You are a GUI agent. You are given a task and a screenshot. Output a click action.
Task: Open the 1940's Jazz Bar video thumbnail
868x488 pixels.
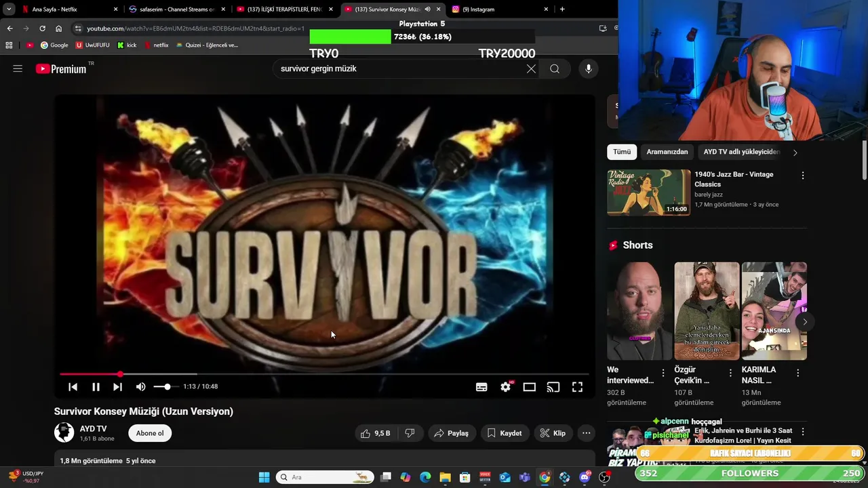tap(649, 192)
